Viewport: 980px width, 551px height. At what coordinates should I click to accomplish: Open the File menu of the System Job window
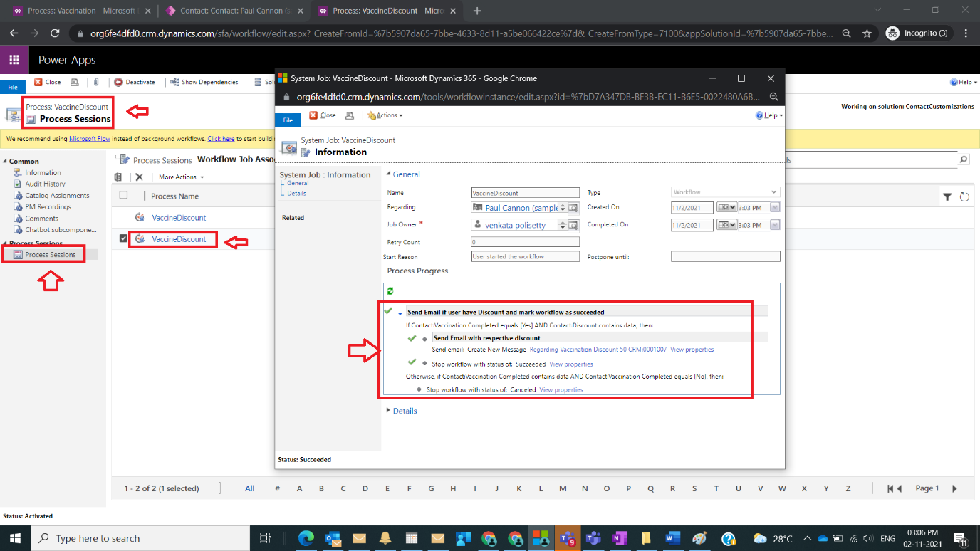(x=287, y=120)
